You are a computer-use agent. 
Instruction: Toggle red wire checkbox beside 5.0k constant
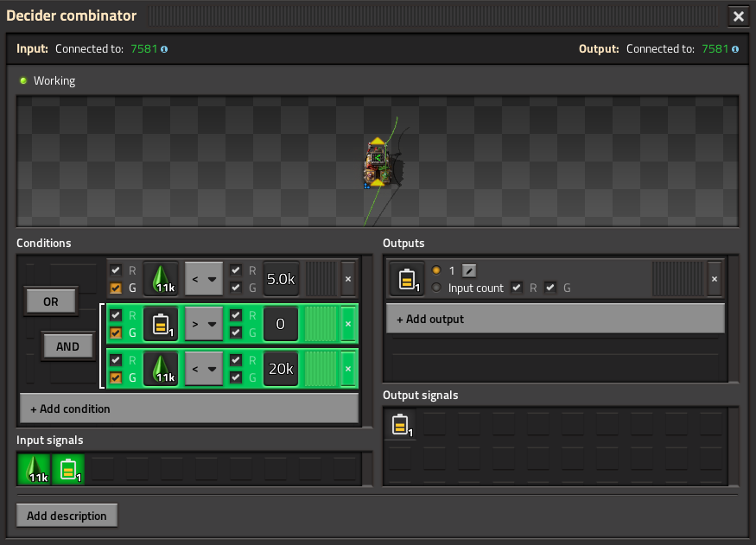(x=236, y=270)
